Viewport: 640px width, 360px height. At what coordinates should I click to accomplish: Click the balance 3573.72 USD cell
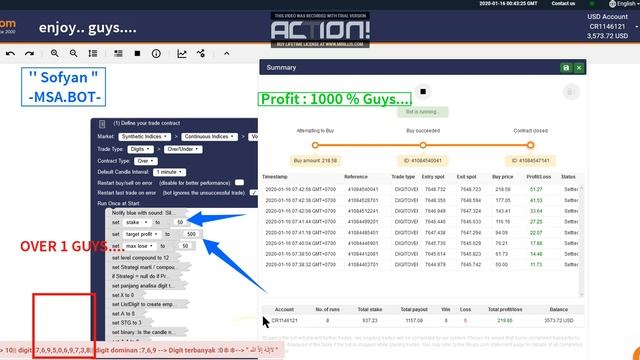(559, 320)
